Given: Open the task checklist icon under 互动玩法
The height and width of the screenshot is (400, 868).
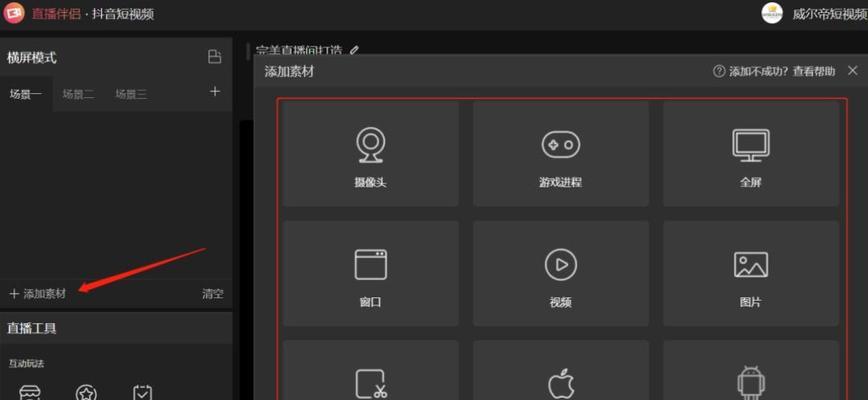Looking at the screenshot, I should 143,393.
